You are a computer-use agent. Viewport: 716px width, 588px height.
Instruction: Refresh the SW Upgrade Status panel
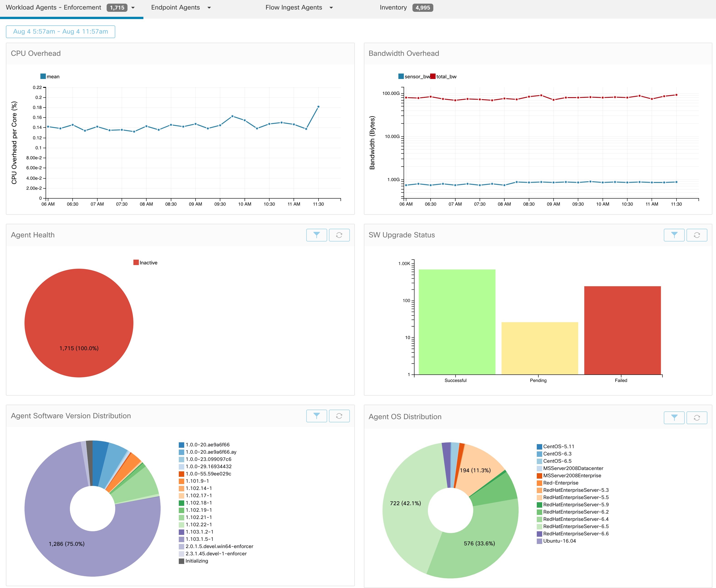697,235
